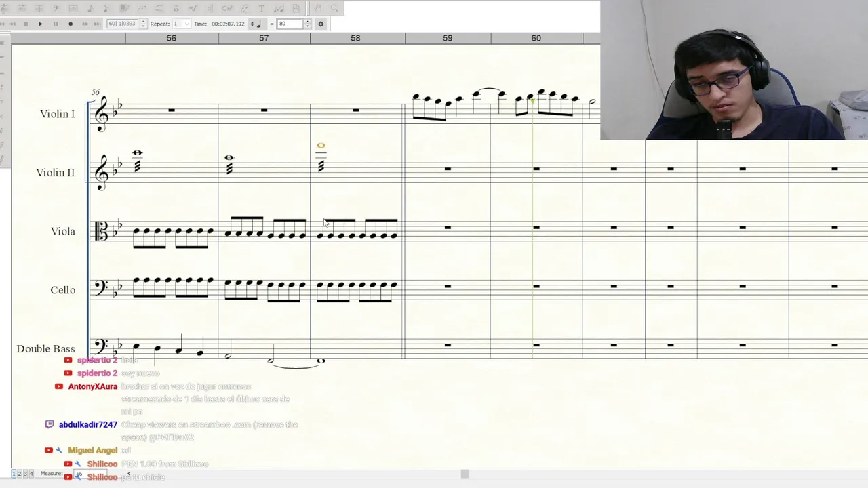Image resolution: width=868 pixels, height=488 pixels.
Task: Select the dynamics mf palette icon
Action: coord(193,9)
